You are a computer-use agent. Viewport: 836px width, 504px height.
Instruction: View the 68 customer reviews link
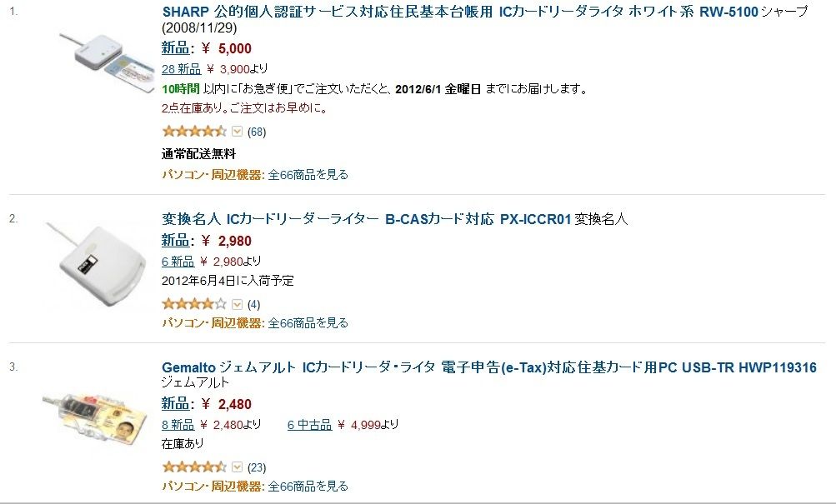click(x=257, y=132)
